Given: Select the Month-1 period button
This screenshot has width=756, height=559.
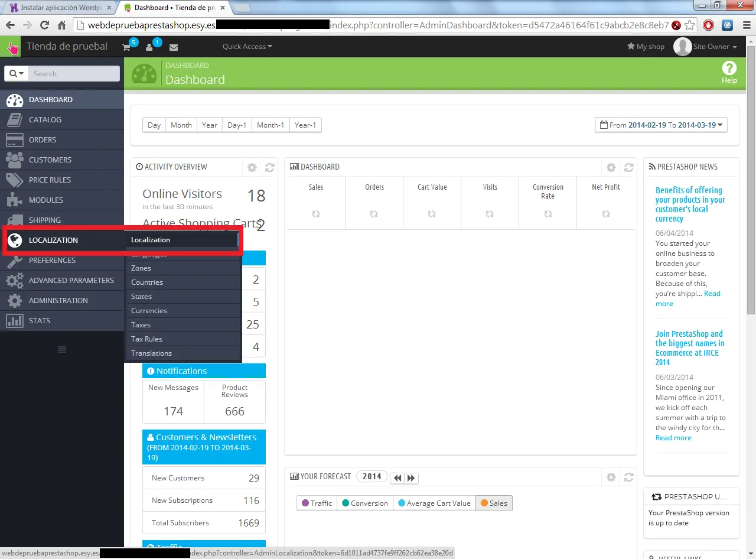Looking at the screenshot, I should point(271,125).
